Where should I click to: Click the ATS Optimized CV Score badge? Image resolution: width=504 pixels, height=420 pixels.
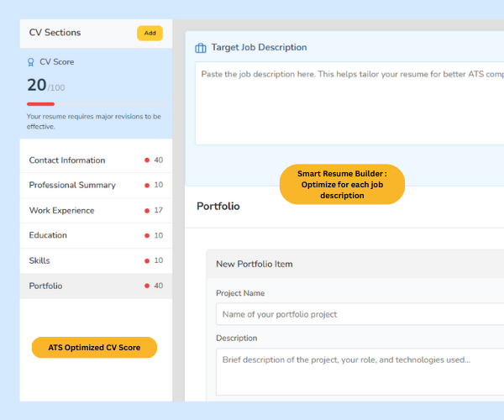94,347
